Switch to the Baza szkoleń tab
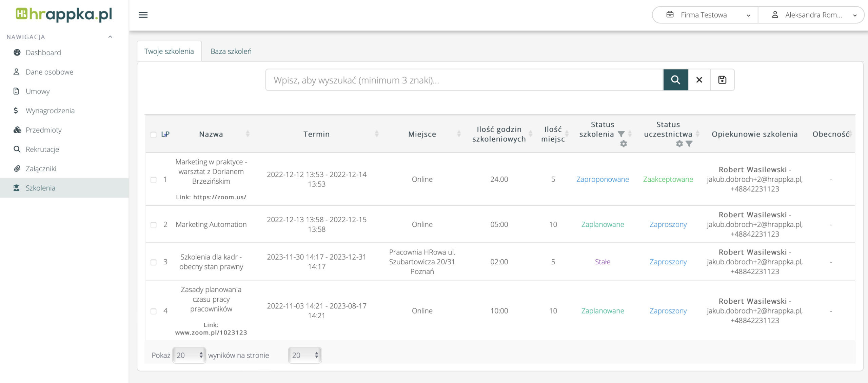 coord(231,52)
